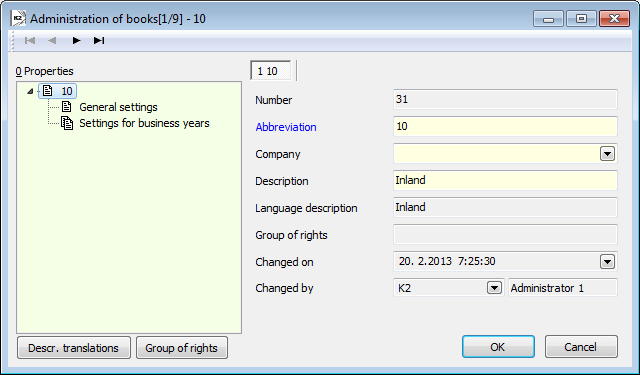Jump to the last record arrow

(x=99, y=40)
